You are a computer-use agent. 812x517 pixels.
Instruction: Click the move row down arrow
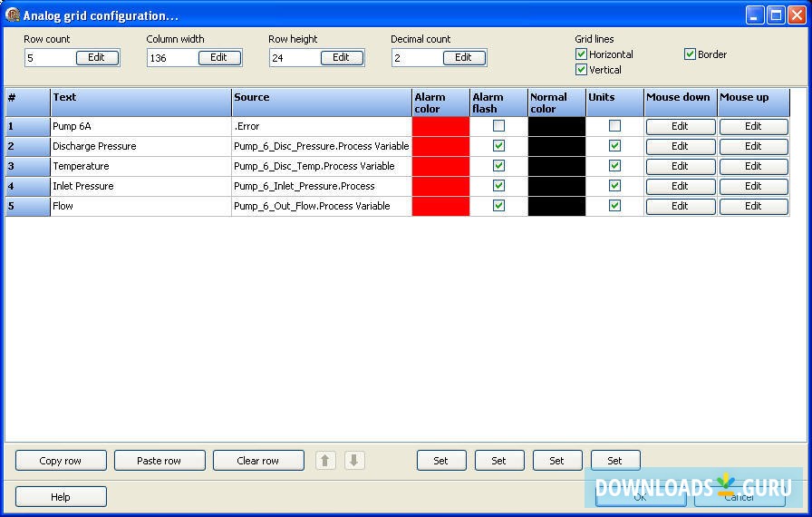click(354, 460)
